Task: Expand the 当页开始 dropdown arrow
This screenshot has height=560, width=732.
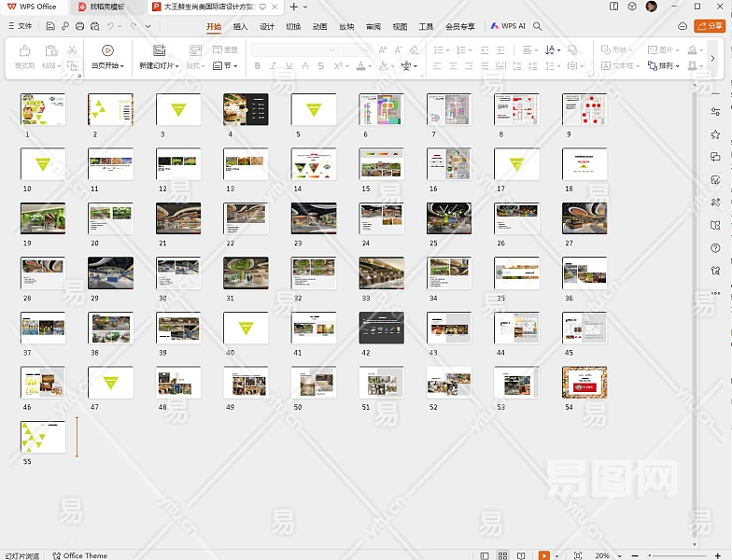Action: [122, 66]
